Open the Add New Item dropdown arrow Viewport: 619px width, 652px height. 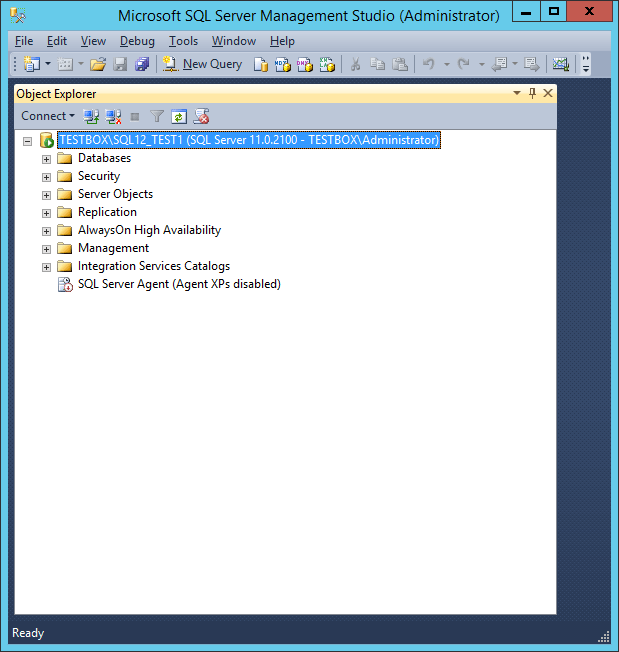click(x=81, y=64)
